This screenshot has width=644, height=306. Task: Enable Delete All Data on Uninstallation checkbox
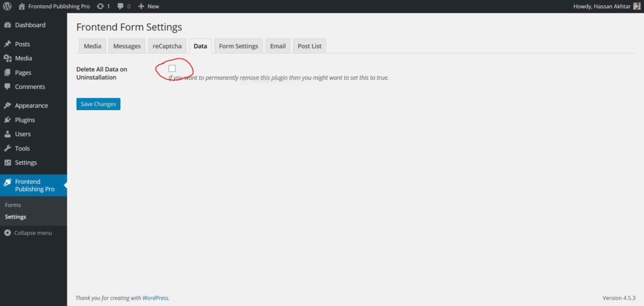[x=172, y=68]
